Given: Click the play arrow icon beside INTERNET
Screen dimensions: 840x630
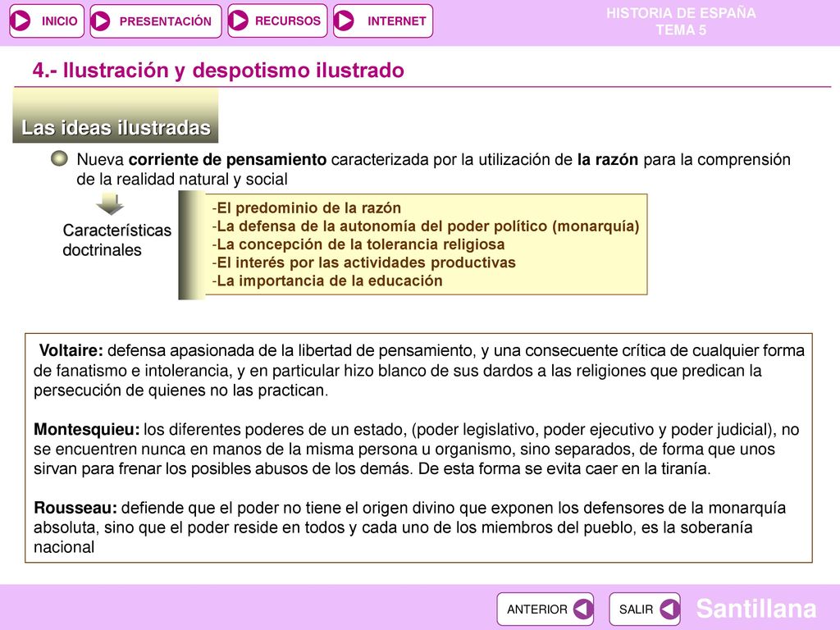Looking at the screenshot, I should click(x=344, y=21).
